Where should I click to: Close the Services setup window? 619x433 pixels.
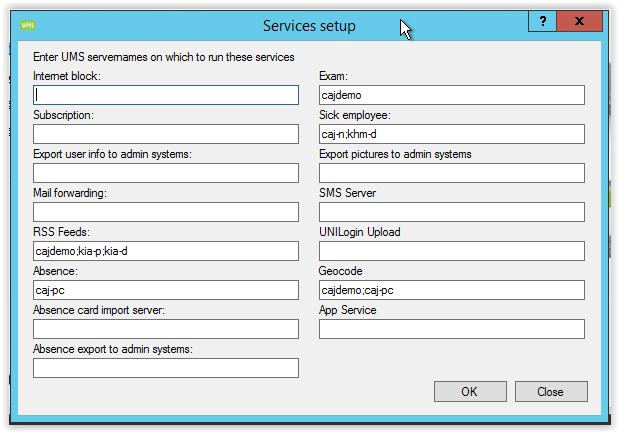581,21
